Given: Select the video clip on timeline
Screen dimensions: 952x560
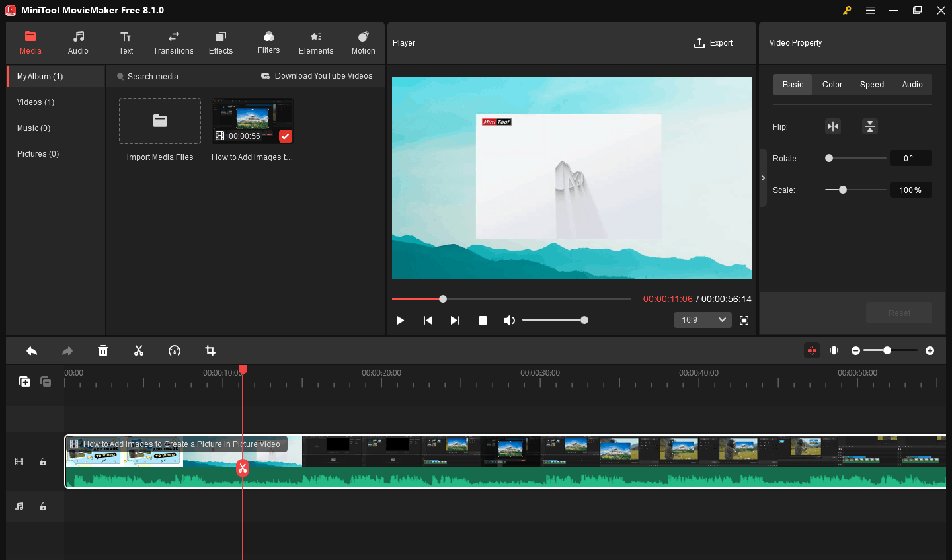Looking at the screenshot, I should click(506, 461).
